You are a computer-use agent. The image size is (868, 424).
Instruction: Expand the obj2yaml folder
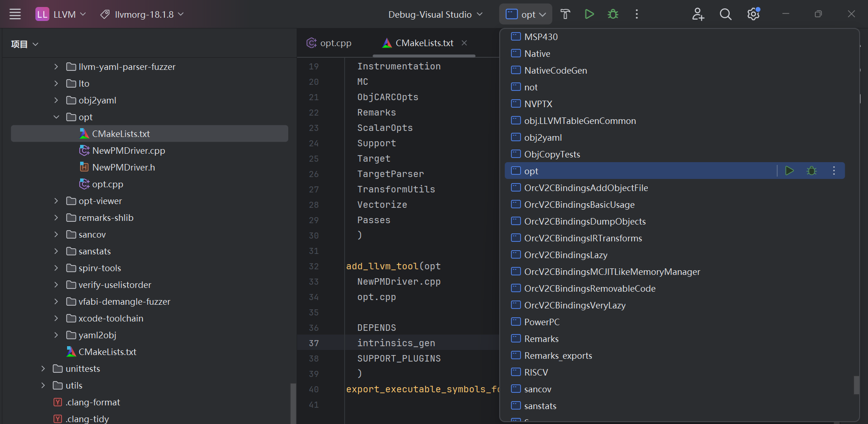[x=56, y=100]
